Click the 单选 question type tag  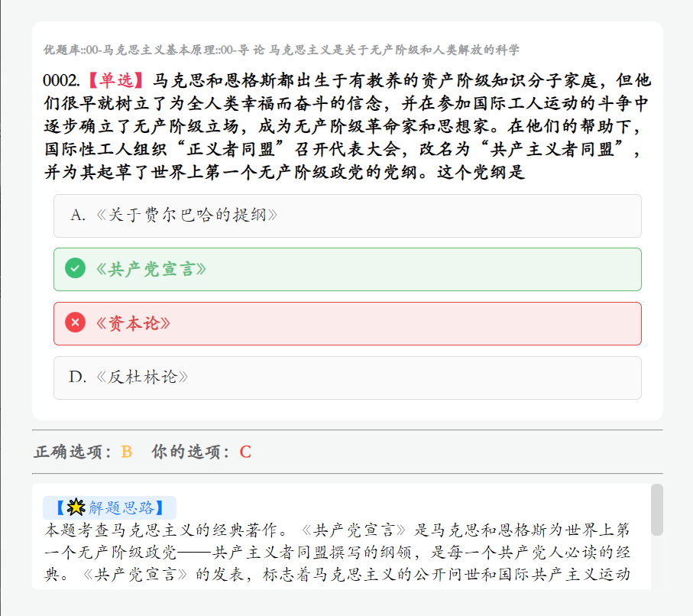tap(116, 80)
